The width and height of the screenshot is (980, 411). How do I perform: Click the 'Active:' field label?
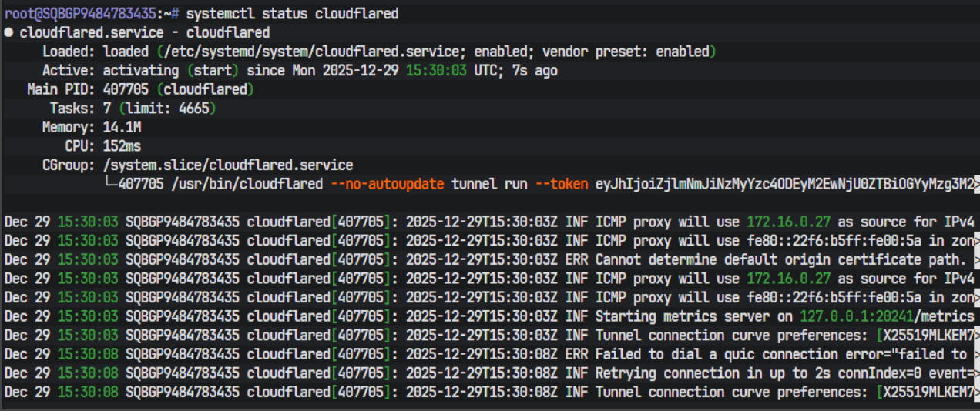(x=69, y=71)
